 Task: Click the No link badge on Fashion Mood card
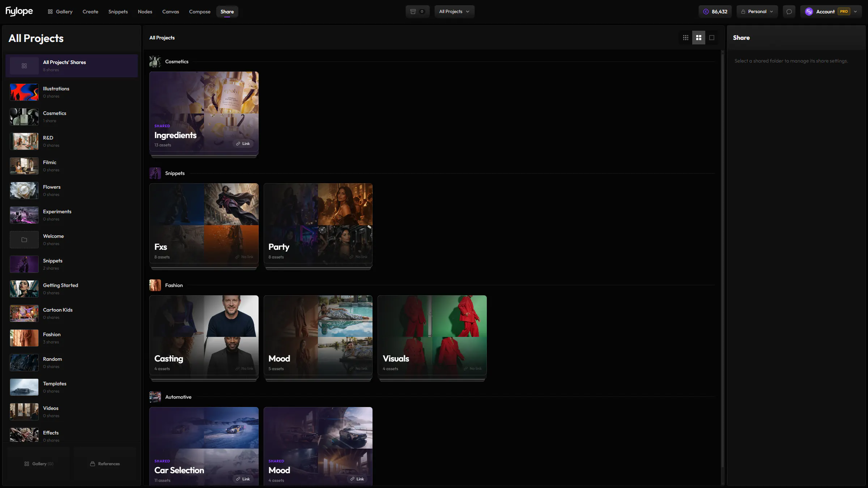click(x=358, y=369)
